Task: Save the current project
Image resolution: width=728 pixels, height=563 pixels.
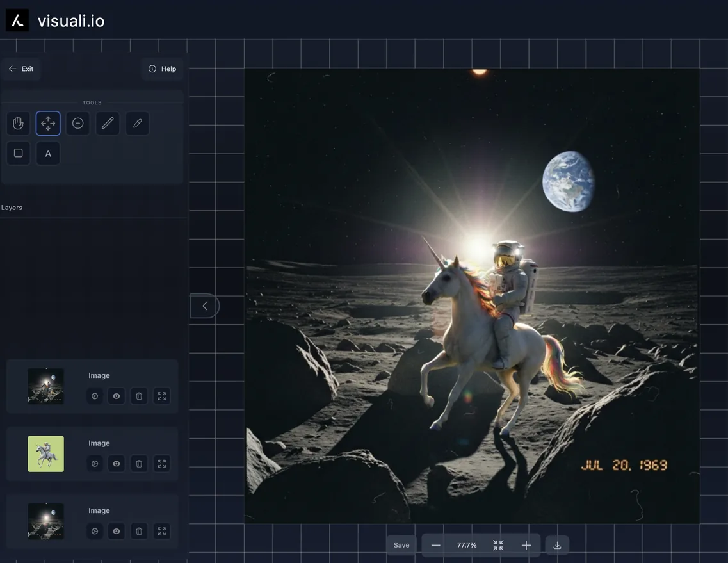Action: pos(400,544)
